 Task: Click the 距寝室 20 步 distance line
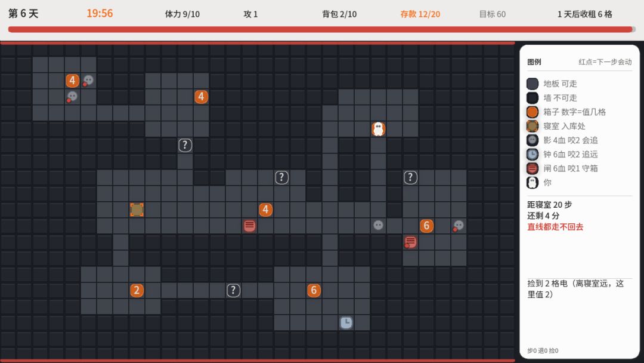point(550,205)
